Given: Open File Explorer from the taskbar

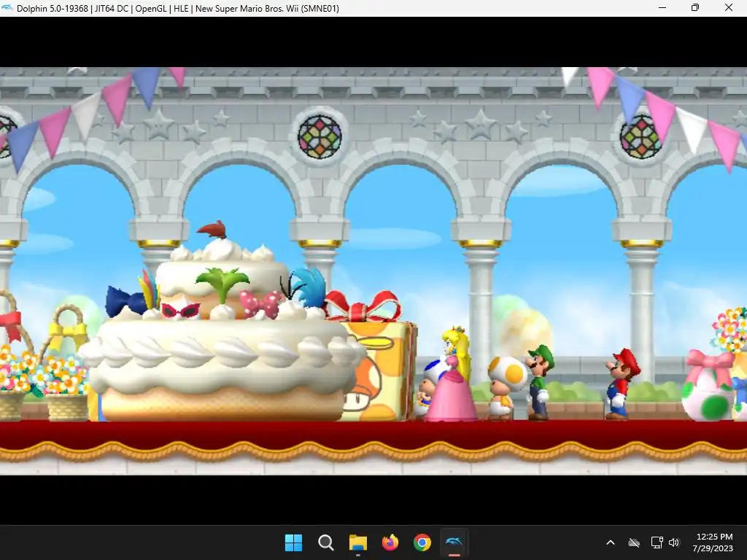Looking at the screenshot, I should (x=357, y=542).
